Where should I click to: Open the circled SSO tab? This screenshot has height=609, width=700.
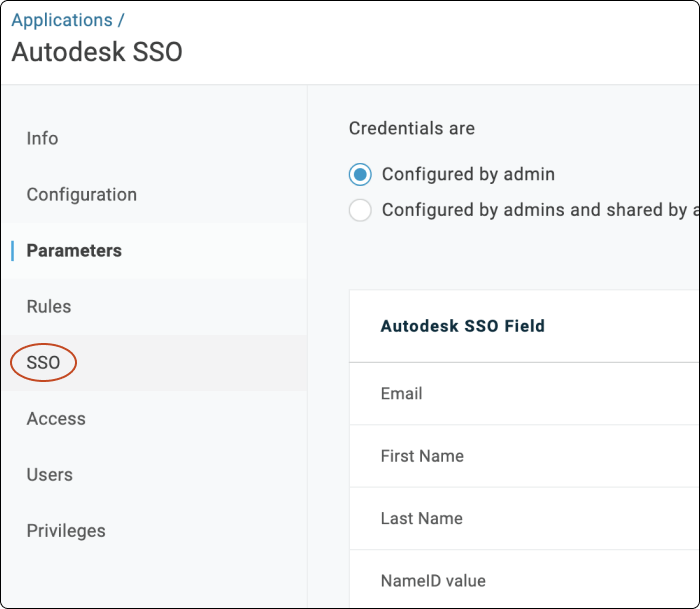[44, 363]
